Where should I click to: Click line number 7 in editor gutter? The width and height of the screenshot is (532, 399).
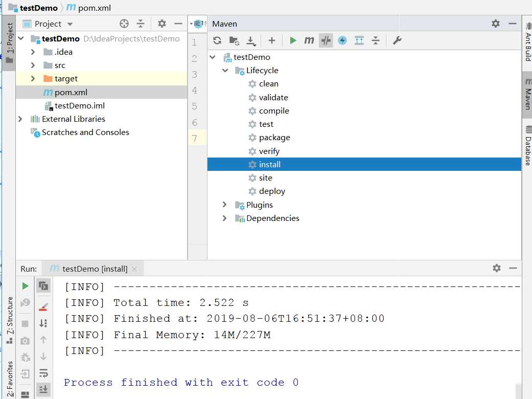tap(194, 139)
